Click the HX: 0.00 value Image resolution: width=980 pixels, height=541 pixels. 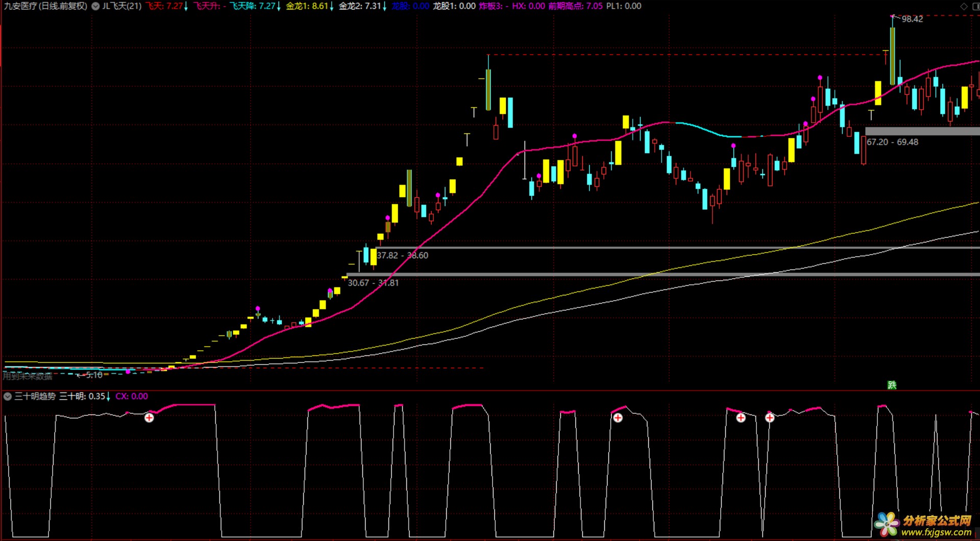tap(528, 6)
